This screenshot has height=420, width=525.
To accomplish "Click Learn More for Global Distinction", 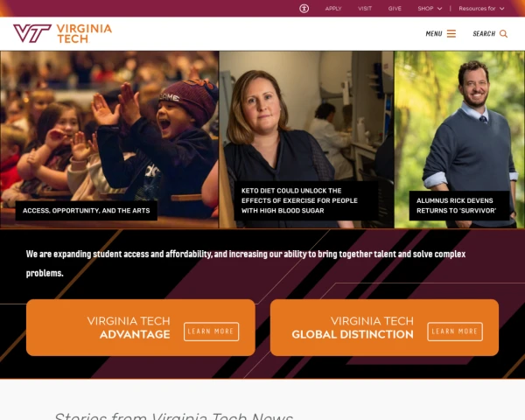I will point(455,332).
